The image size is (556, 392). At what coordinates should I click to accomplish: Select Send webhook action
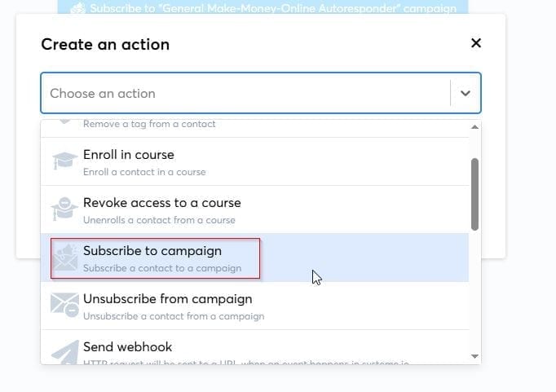pyautogui.click(x=127, y=347)
